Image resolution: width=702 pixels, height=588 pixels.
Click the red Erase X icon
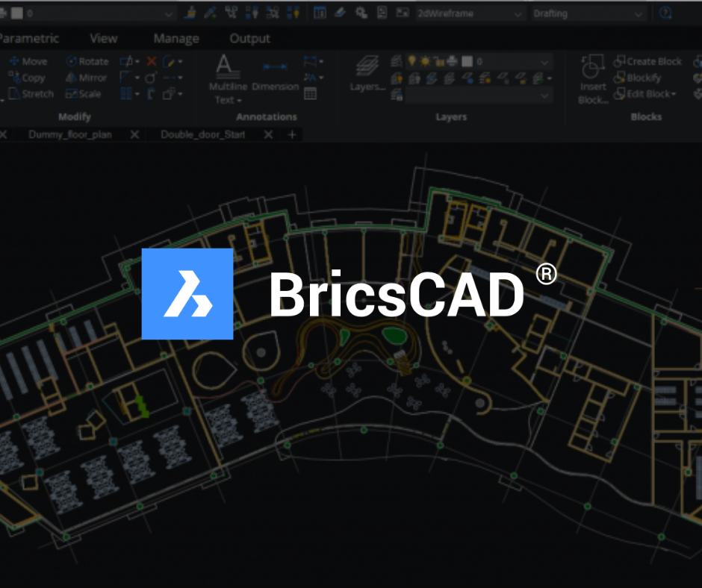(x=152, y=62)
